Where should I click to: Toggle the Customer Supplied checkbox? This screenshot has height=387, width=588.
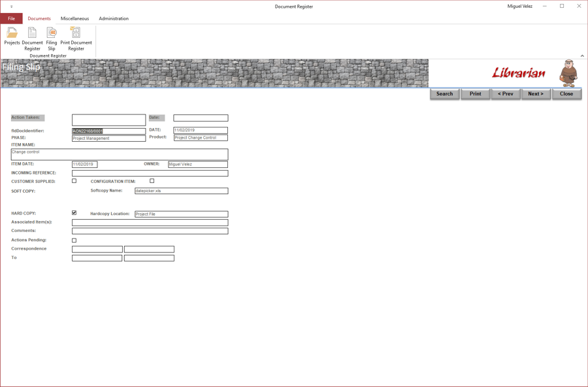point(74,181)
